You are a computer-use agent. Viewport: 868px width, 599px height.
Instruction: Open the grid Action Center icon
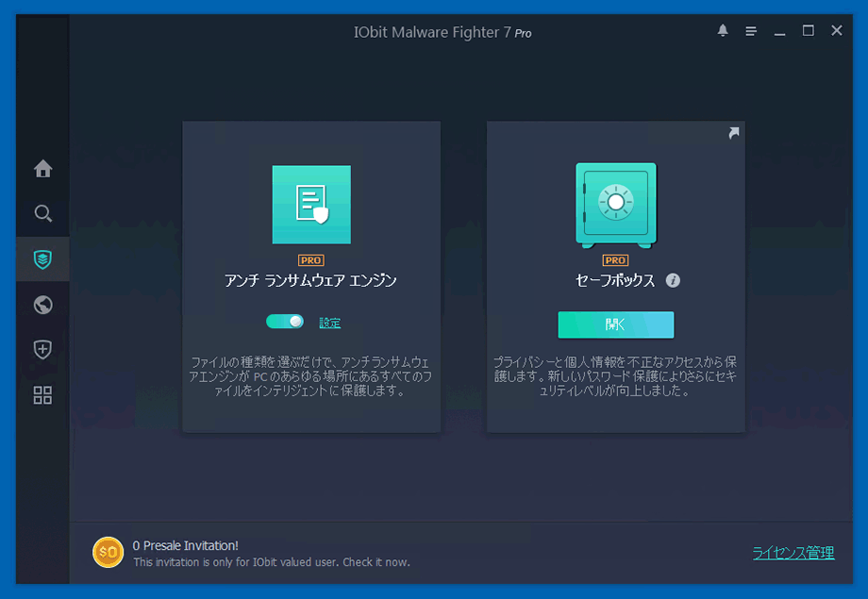point(42,394)
